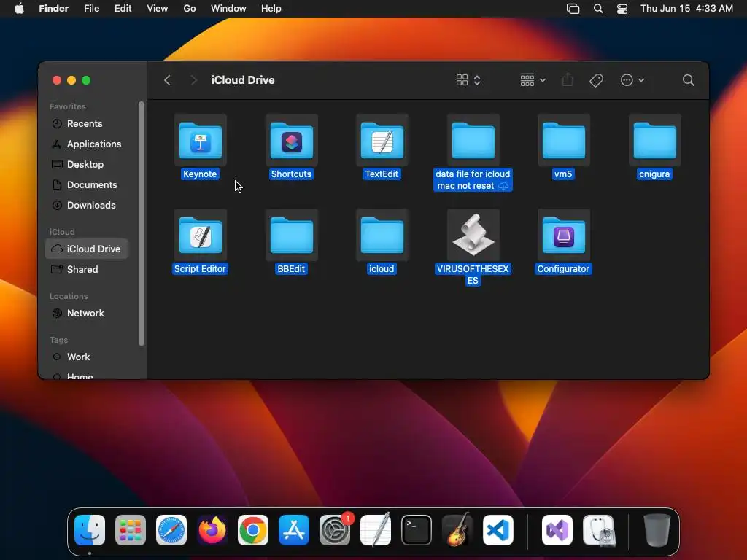Launch Google Chrome from the Dock
Image resolution: width=747 pixels, height=560 pixels.
pyautogui.click(x=253, y=530)
